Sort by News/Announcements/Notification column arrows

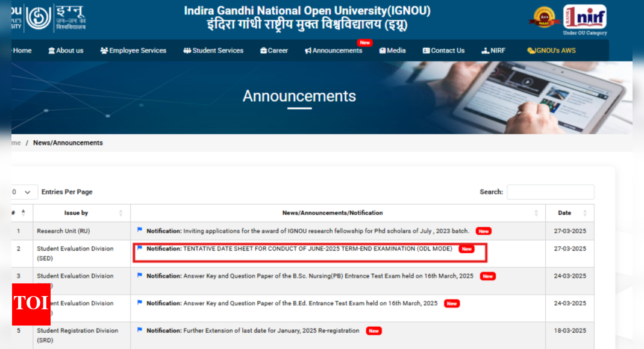[536, 213]
